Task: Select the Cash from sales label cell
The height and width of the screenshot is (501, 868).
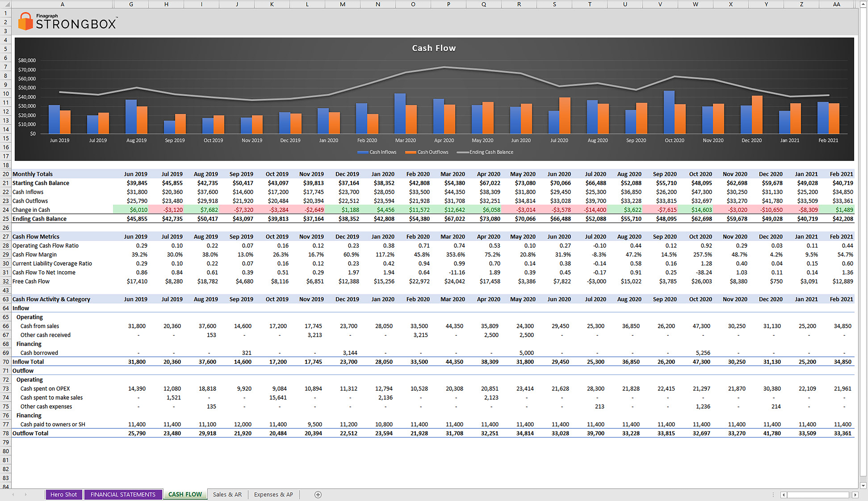Action: (62, 326)
